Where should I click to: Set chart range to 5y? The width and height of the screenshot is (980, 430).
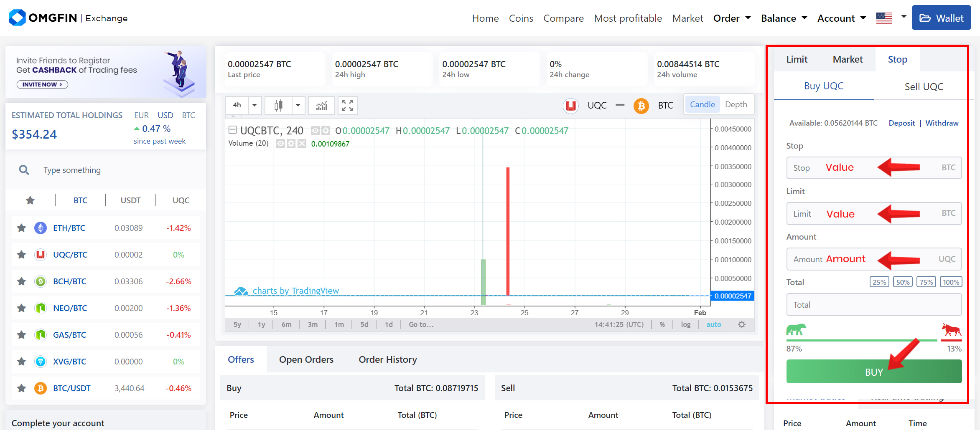pos(237,324)
